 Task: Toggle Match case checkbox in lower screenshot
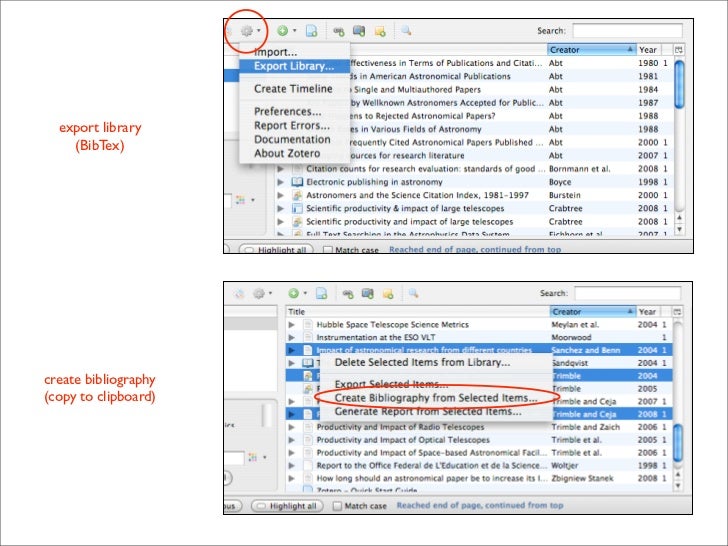pyautogui.click(x=338, y=506)
